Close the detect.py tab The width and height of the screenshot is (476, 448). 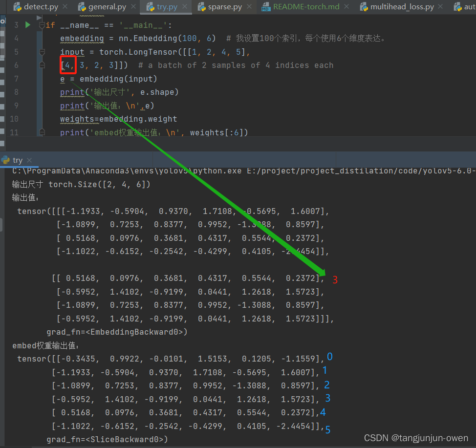pyautogui.click(x=65, y=6)
